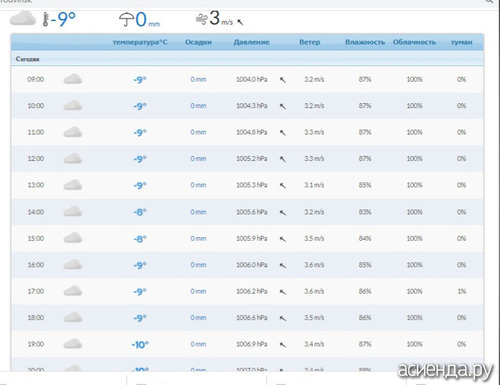The width and height of the screenshot is (500, 385).
Task: Click the wind direction arrow at 12:00
Action: click(283, 159)
